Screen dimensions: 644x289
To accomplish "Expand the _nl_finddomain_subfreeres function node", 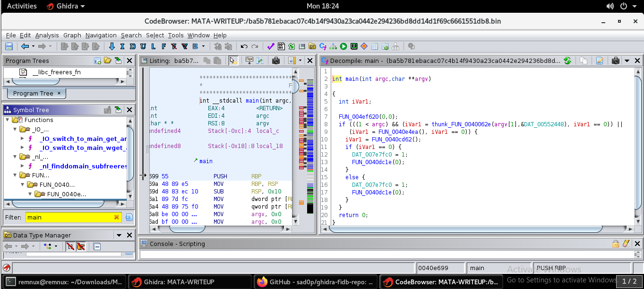I will coord(22,166).
